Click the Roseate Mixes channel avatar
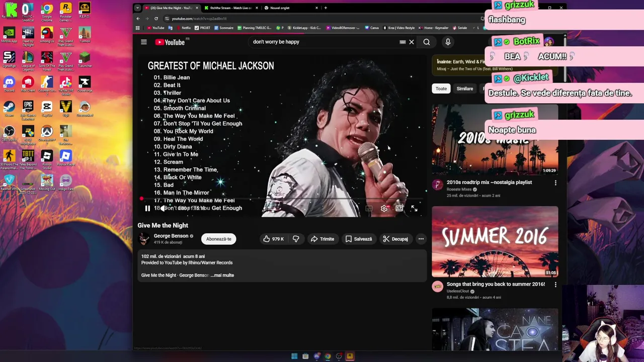Viewport: 644px width, 362px height. 438,185
